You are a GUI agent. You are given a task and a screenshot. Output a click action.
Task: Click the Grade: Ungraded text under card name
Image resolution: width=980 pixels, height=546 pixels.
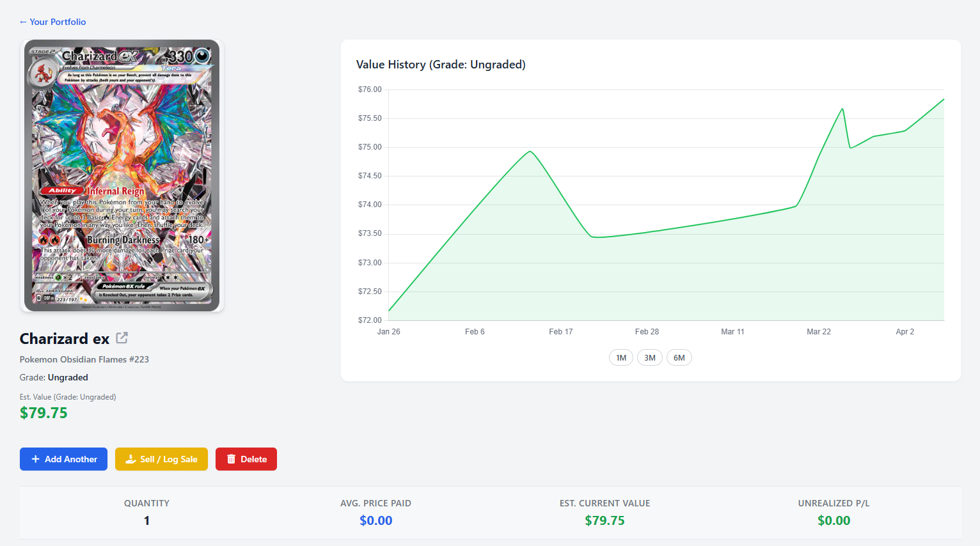coord(54,377)
